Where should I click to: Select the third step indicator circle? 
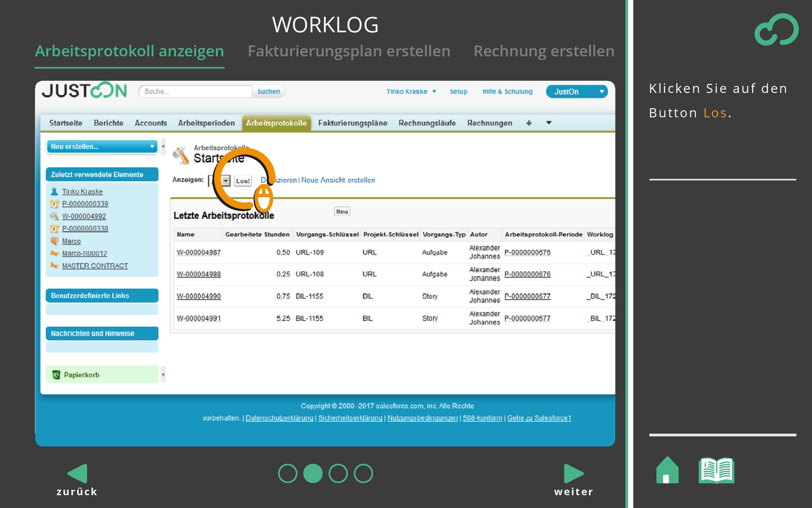click(x=338, y=473)
